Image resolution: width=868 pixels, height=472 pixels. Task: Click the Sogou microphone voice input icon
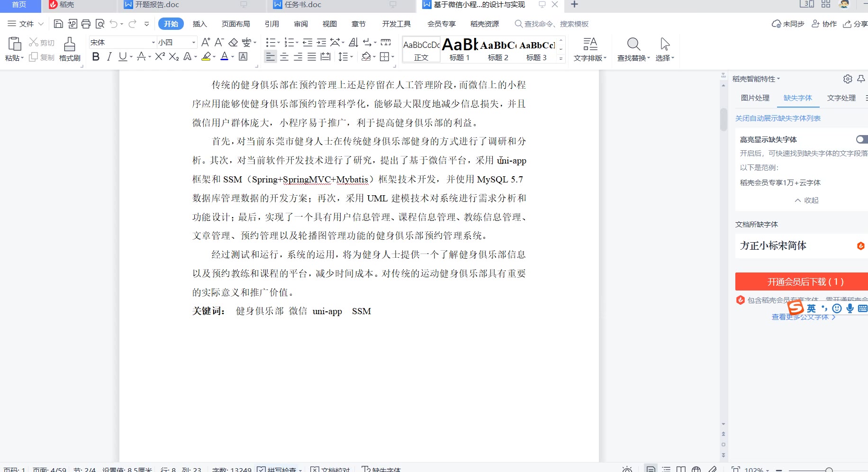[x=850, y=309]
